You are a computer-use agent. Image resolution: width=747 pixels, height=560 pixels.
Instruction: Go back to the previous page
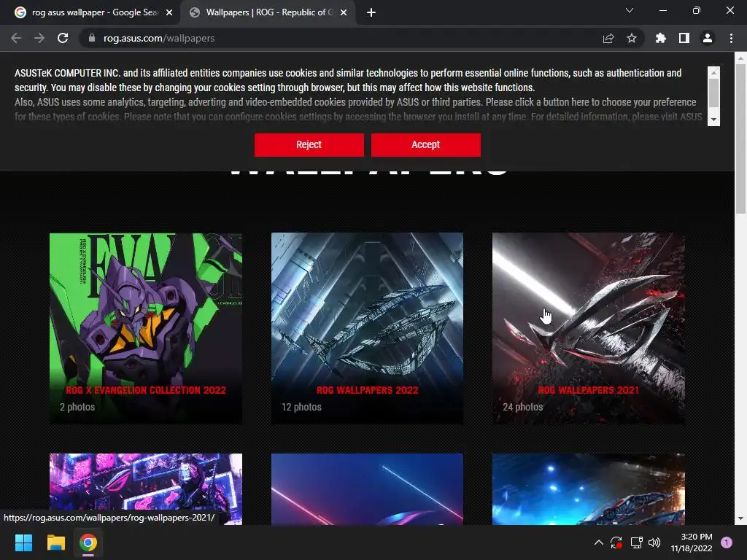(16, 38)
